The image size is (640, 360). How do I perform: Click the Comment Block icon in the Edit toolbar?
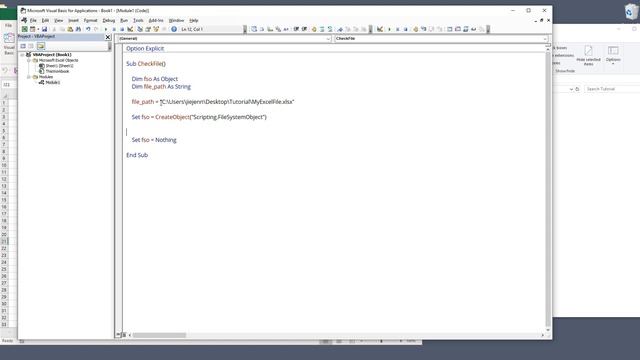[322, 29]
